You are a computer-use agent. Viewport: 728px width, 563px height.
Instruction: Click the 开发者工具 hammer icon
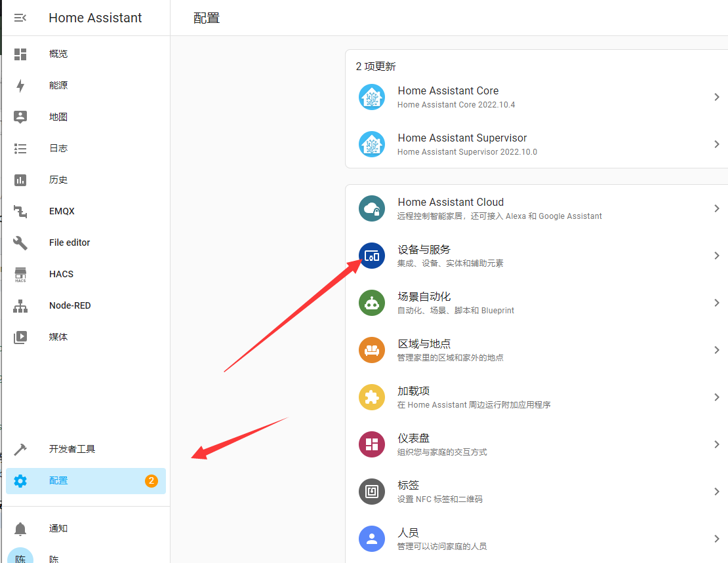tap(20, 450)
